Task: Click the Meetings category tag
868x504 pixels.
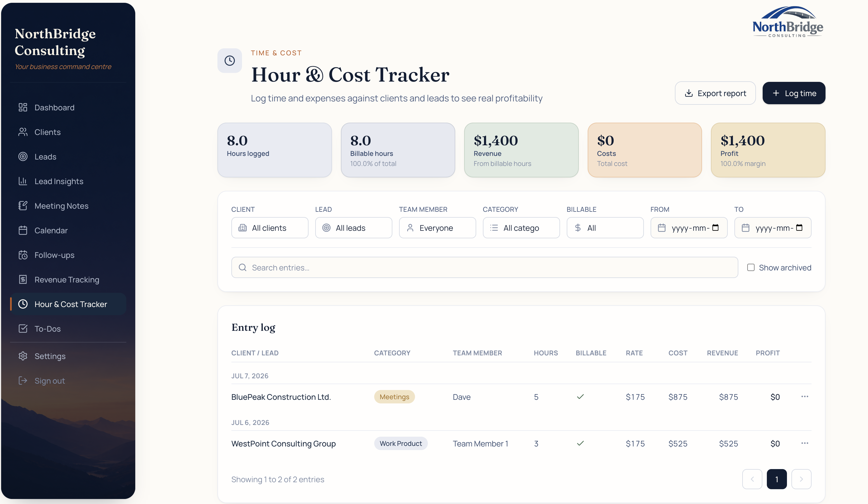Action: [394, 397]
